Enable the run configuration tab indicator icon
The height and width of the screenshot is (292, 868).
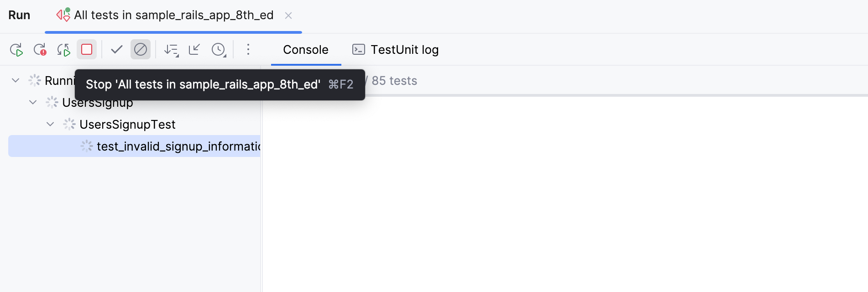pos(62,15)
